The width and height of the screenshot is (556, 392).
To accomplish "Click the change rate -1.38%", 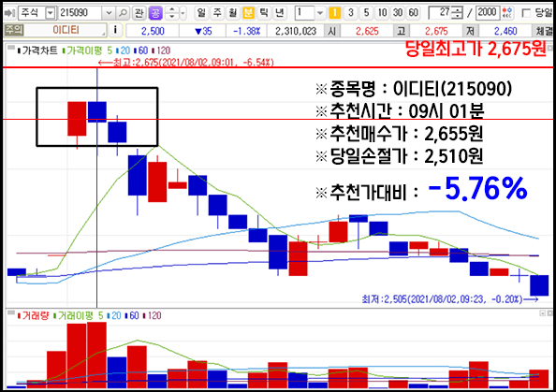I will [x=247, y=31].
